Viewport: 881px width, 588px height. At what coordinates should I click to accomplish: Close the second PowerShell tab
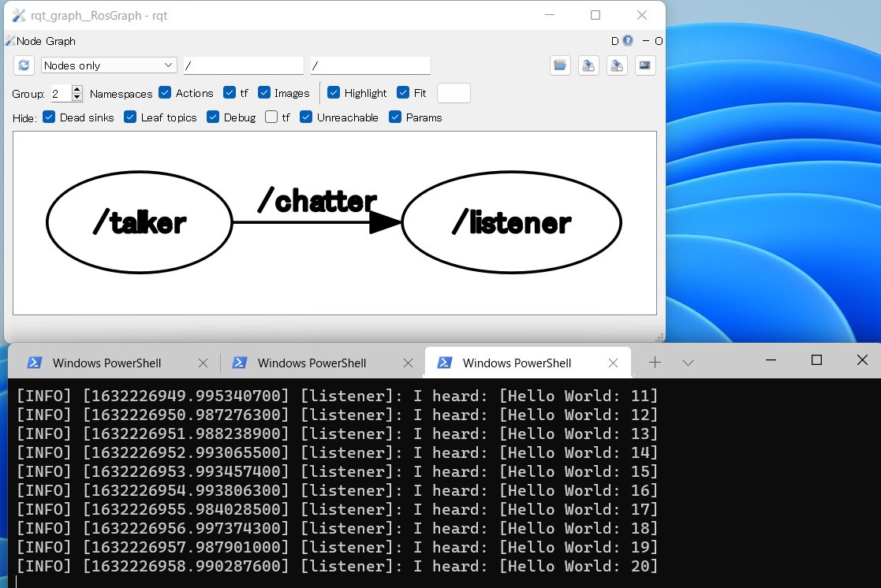pyautogui.click(x=408, y=363)
